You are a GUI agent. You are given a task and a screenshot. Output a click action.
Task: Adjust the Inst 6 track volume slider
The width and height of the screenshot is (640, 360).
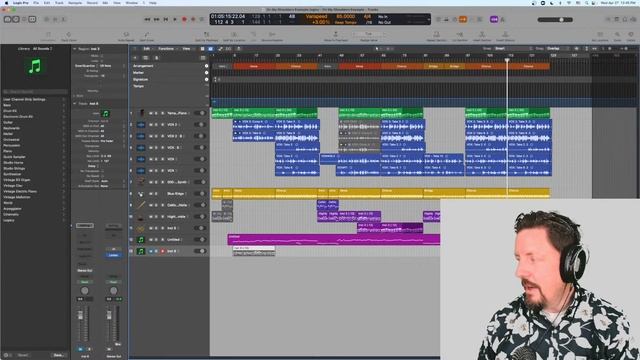coord(200,251)
